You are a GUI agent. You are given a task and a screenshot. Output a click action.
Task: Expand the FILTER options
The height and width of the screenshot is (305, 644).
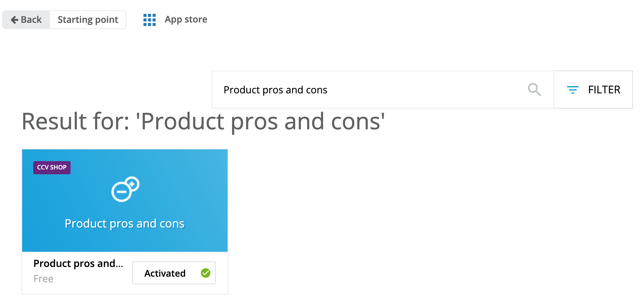(x=604, y=90)
